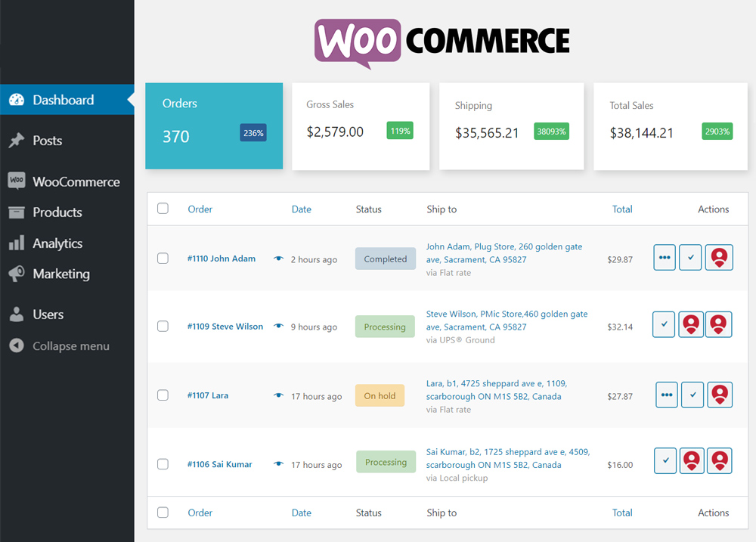This screenshot has width=756, height=542.
Task: Tick the checkbox for order #1106 Sai Kumar
Action: point(163,464)
